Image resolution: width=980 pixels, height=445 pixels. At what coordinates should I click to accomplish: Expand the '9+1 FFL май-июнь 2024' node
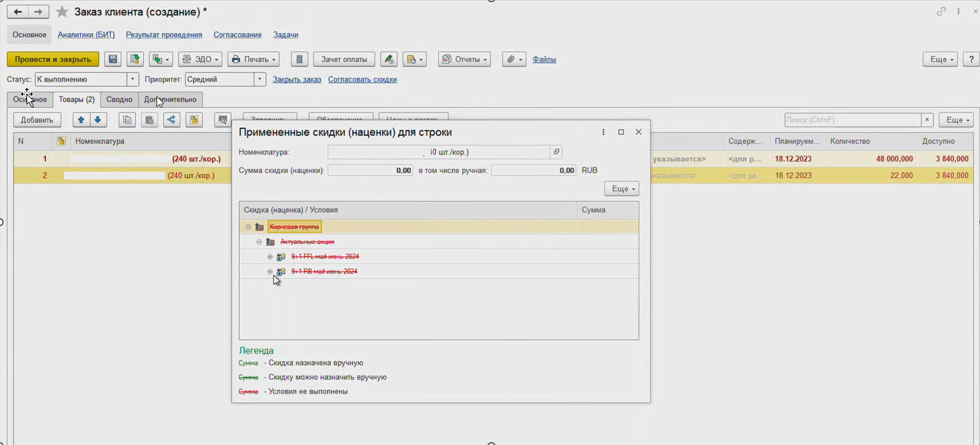270,257
